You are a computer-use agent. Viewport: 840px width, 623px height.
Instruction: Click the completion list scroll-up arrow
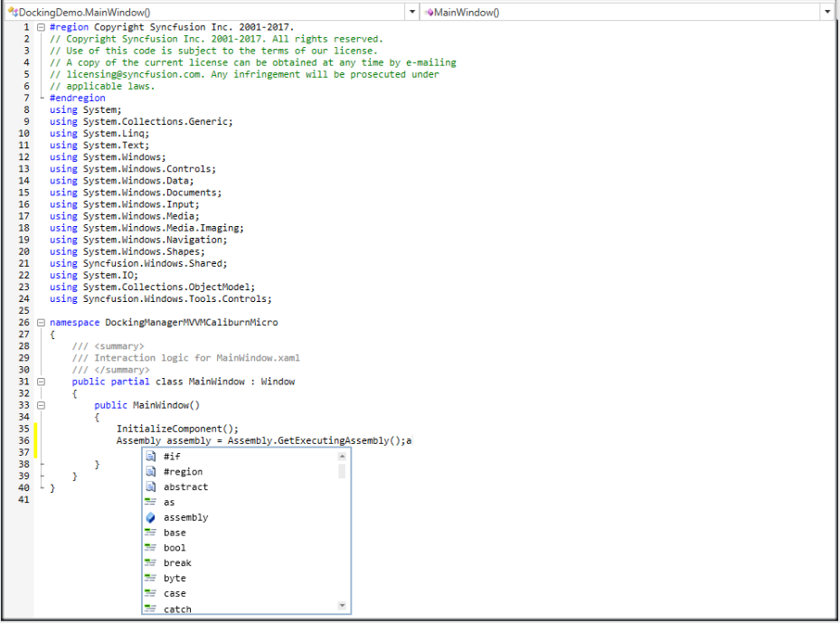point(342,457)
